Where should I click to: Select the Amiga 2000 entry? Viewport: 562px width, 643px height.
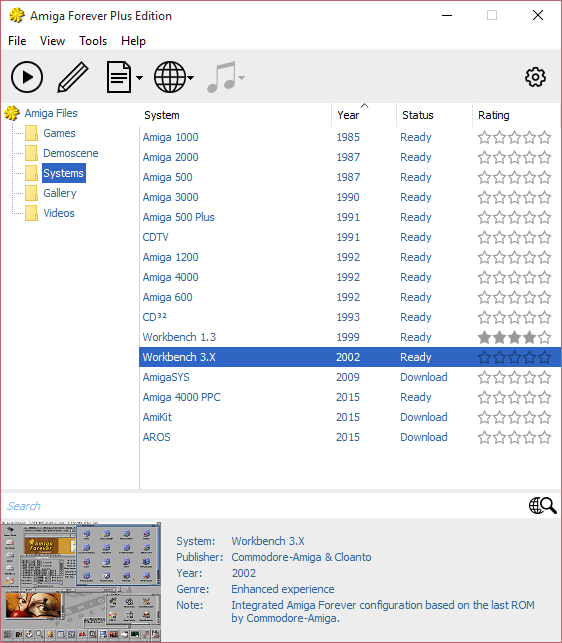[x=170, y=157]
